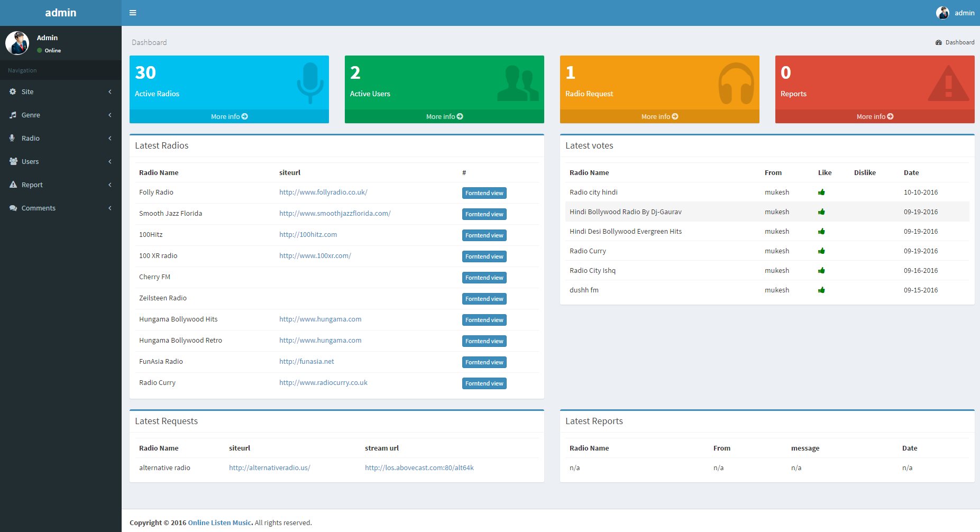Image resolution: width=980 pixels, height=532 pixels.
Task: Click the green Online status indicator
Action: click(38, 50)
